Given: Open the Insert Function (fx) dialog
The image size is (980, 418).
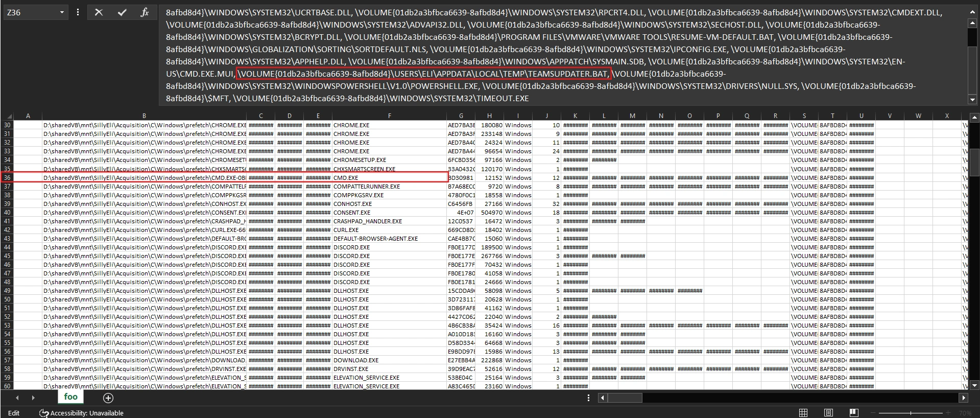Looking at the screenshot, I should (x=145, y=12).
